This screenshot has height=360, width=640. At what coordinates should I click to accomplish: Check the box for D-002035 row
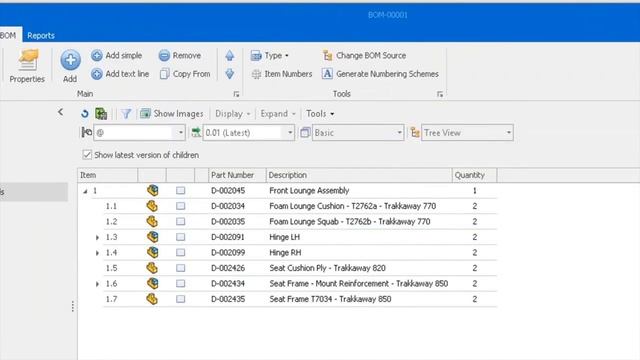pos(180,222)
